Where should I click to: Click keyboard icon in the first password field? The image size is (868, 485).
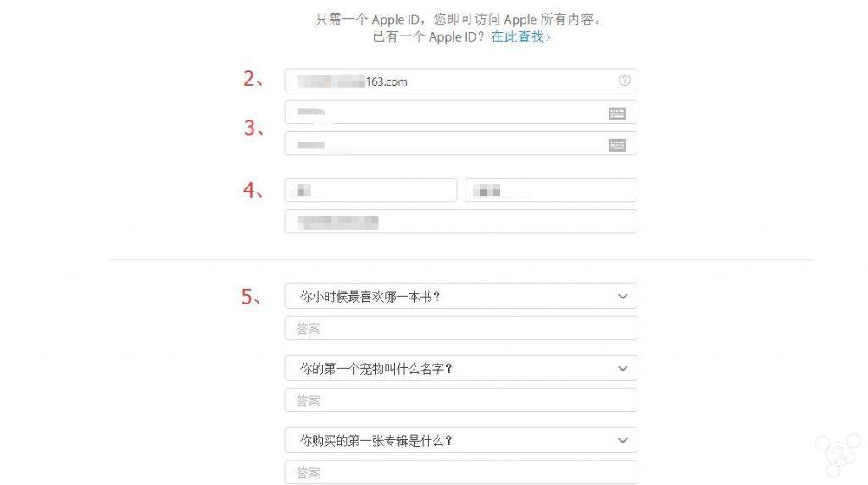click(x=617, y=113)
